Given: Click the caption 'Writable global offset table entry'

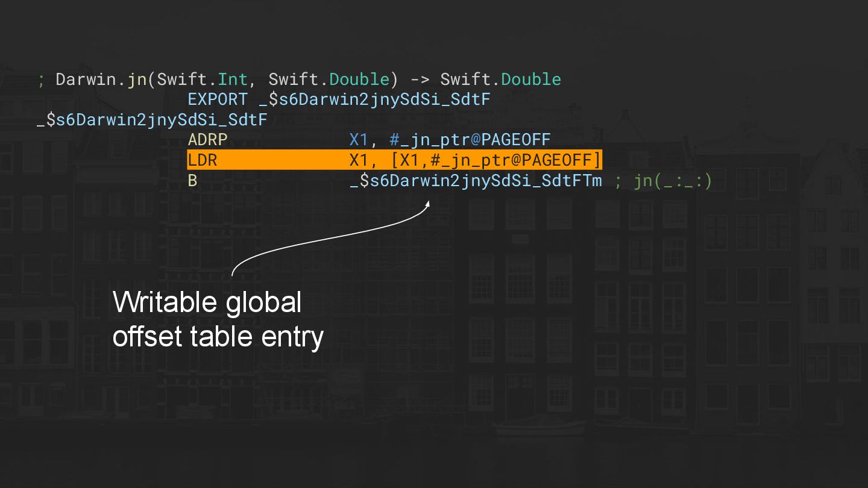Looking at the screenshot, I should 218,319.
